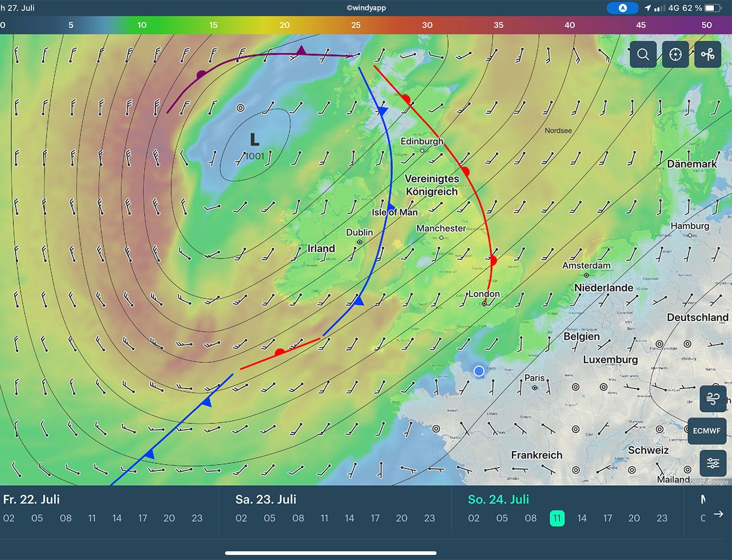Tap the blue current location dot

click(479, 371)
